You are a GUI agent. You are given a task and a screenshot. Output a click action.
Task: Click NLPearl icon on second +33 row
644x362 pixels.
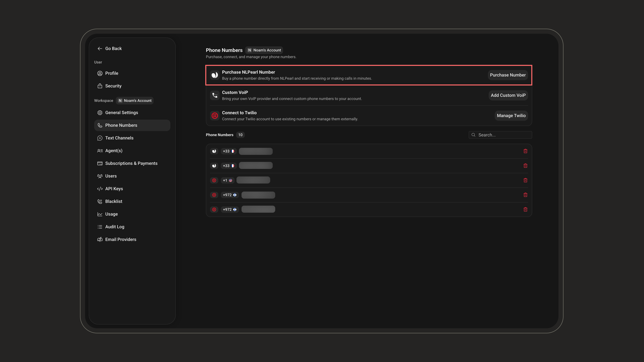(214, 166)
